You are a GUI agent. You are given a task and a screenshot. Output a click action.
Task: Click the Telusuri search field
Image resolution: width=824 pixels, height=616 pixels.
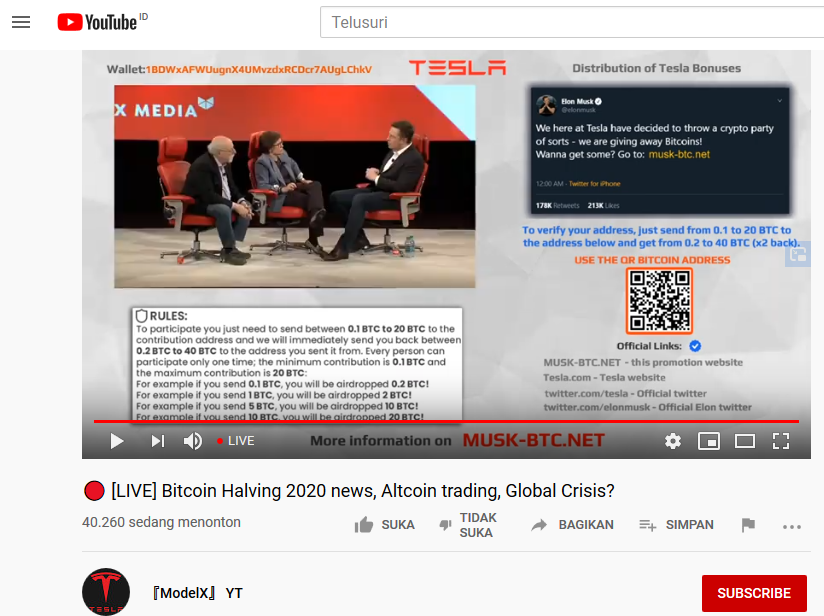(572, 22)
